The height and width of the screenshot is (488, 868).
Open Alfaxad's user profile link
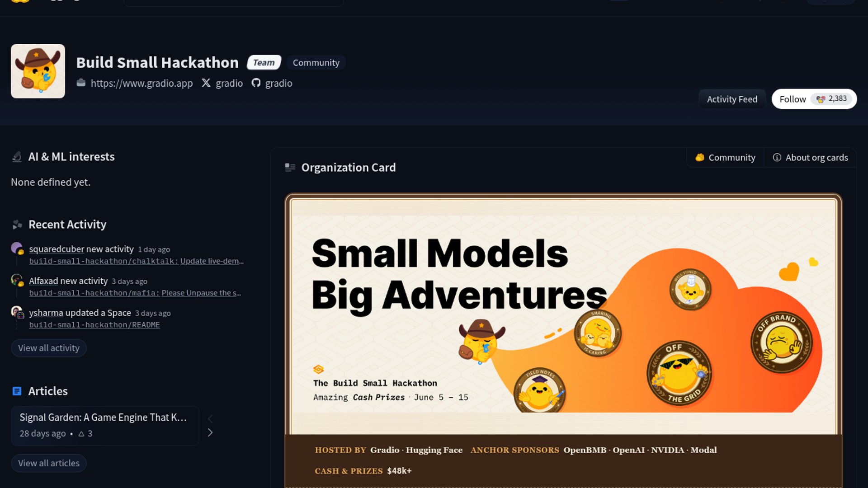pos(43,281)
